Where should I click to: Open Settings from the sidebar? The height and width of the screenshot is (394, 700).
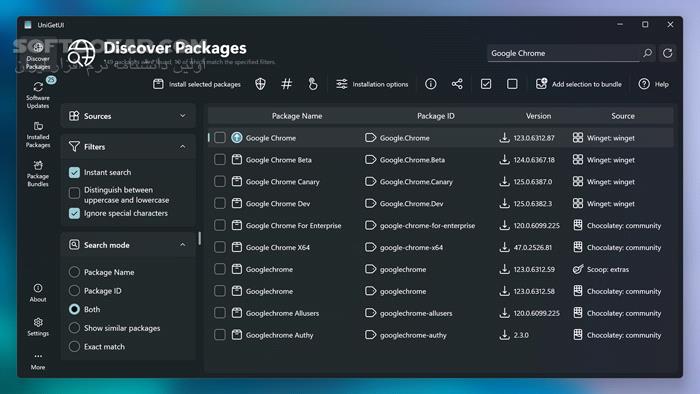[38, 327]
